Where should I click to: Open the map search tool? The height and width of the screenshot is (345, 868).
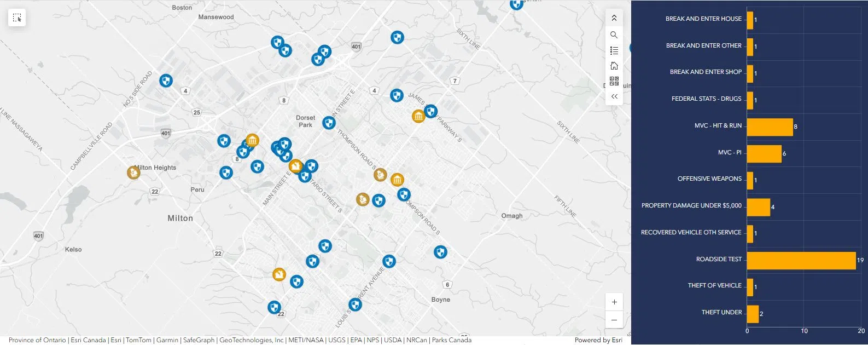coord(614,35)
